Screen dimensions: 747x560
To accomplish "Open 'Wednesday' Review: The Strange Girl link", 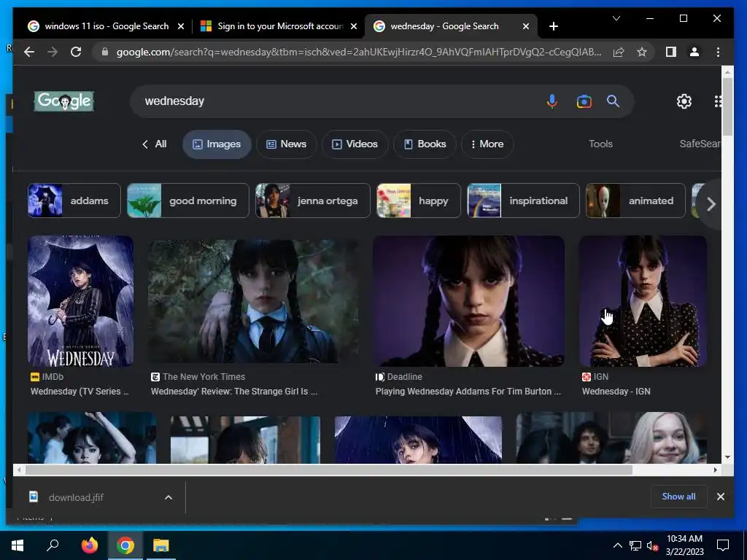I will click(234, 392).
